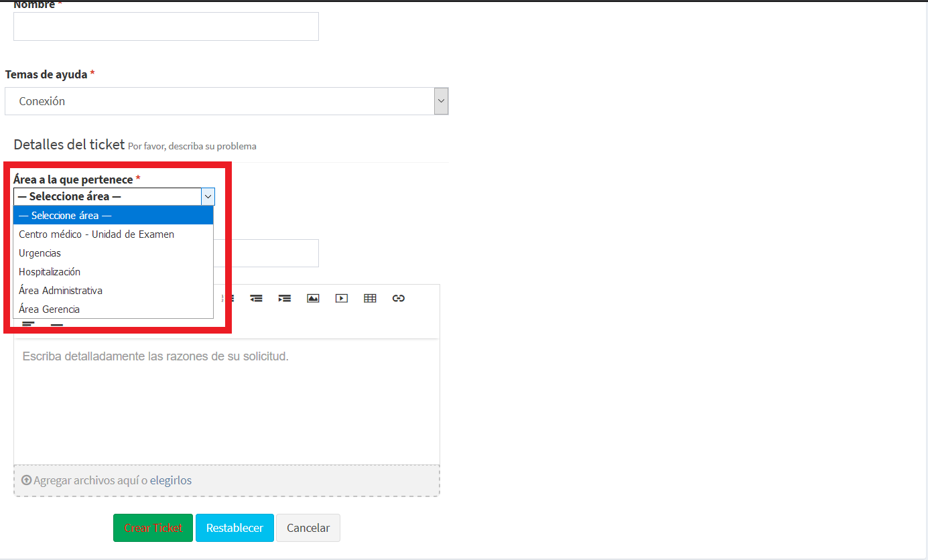Select the Área Gerencia option
Viewport: 928px width, 560px height.
click(50, 309)
